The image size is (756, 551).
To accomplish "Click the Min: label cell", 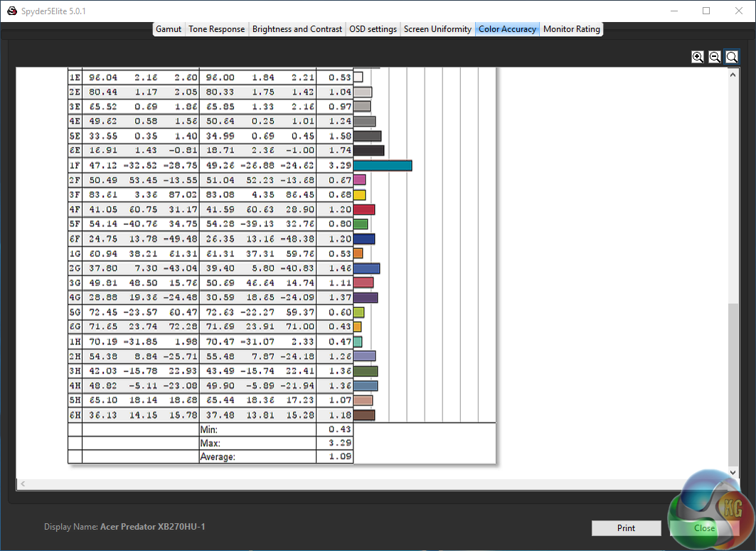I will [x=257, y=429].
